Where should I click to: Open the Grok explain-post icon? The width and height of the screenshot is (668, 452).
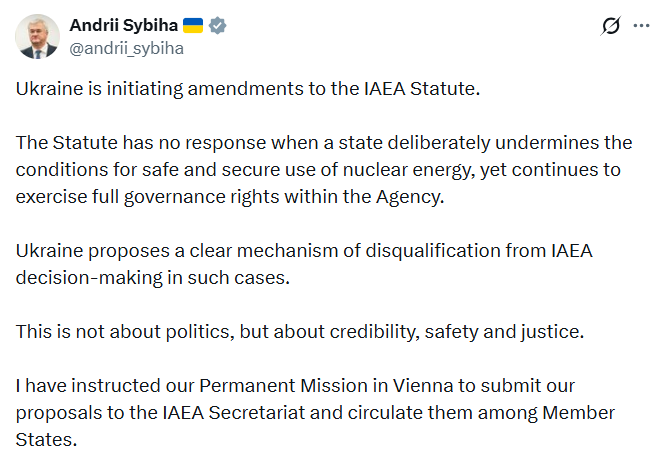608,26
